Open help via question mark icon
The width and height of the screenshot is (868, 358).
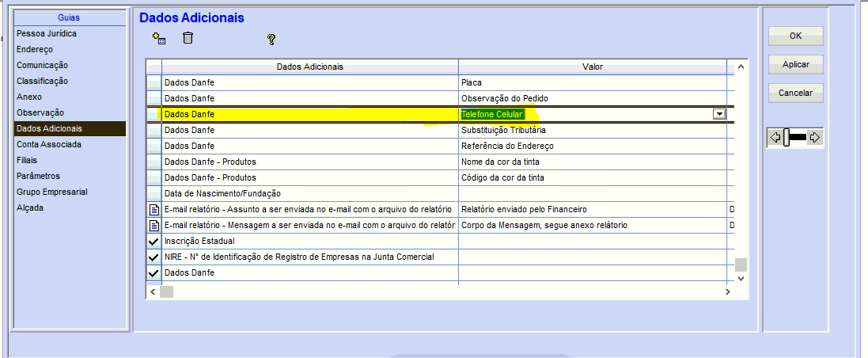point(271,39)
